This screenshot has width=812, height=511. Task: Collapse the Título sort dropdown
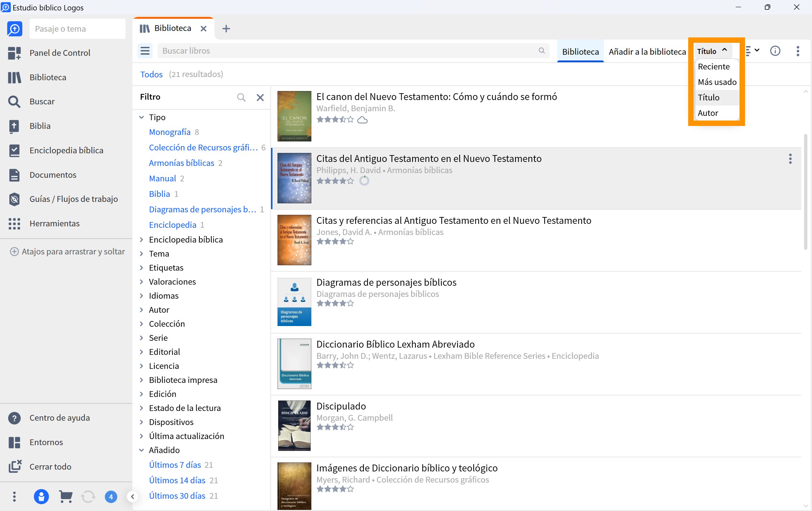tap(713, 51)
